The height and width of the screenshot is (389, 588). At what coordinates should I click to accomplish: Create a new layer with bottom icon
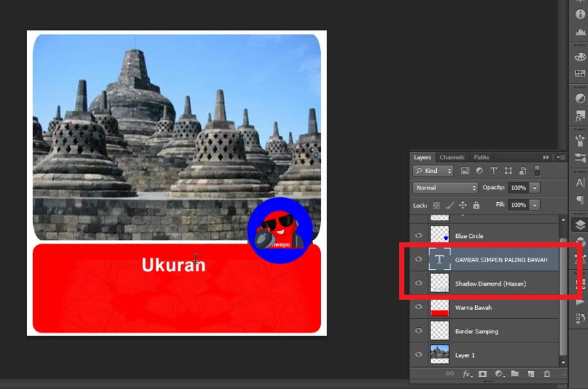pyautogui.click(x=531, y=374)
